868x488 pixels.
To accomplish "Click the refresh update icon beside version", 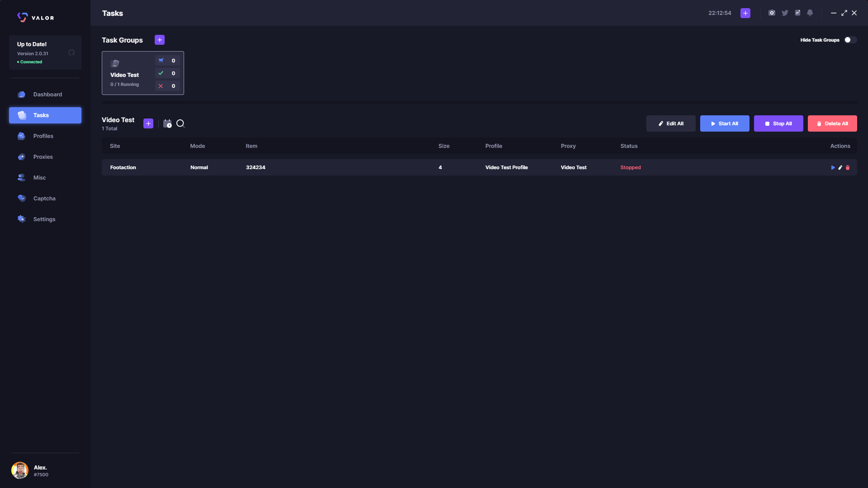I will pos(71,53).
